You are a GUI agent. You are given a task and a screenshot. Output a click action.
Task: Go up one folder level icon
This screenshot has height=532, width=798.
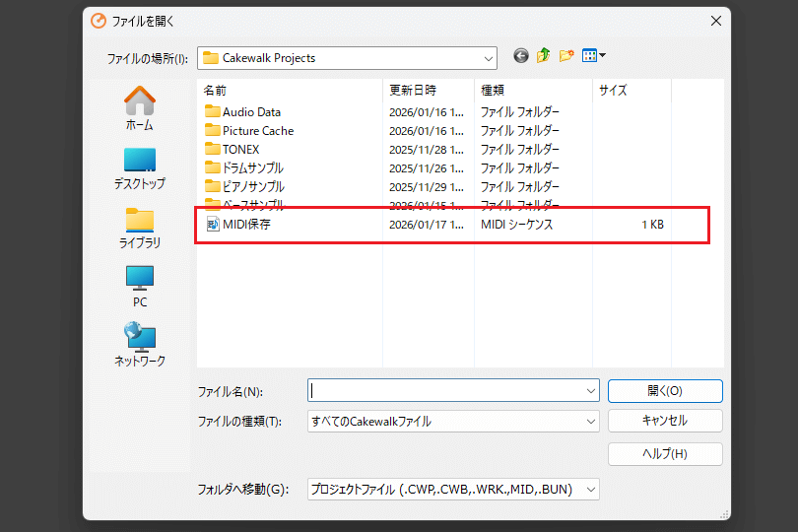point(544,56)
